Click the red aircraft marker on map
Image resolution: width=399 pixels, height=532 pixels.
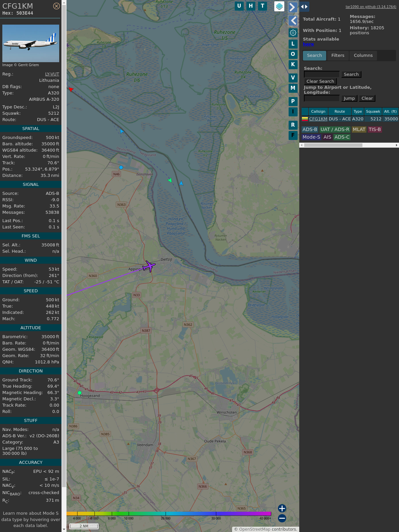click(70, 89)
